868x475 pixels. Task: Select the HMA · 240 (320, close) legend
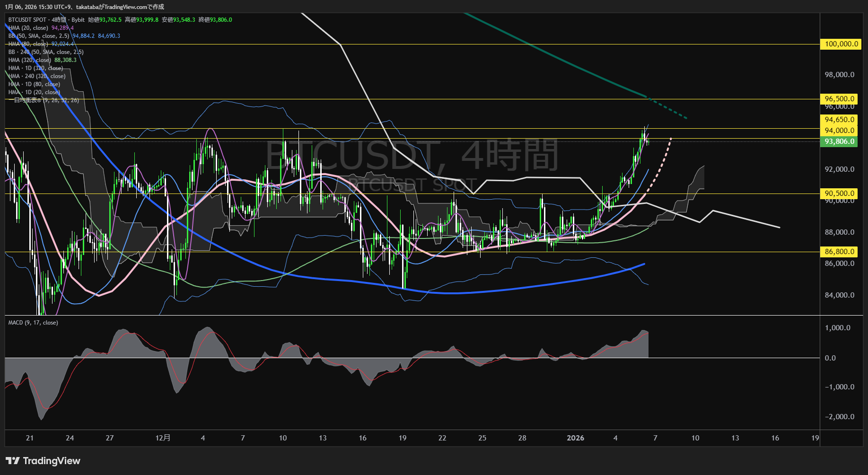pos(37,76)
